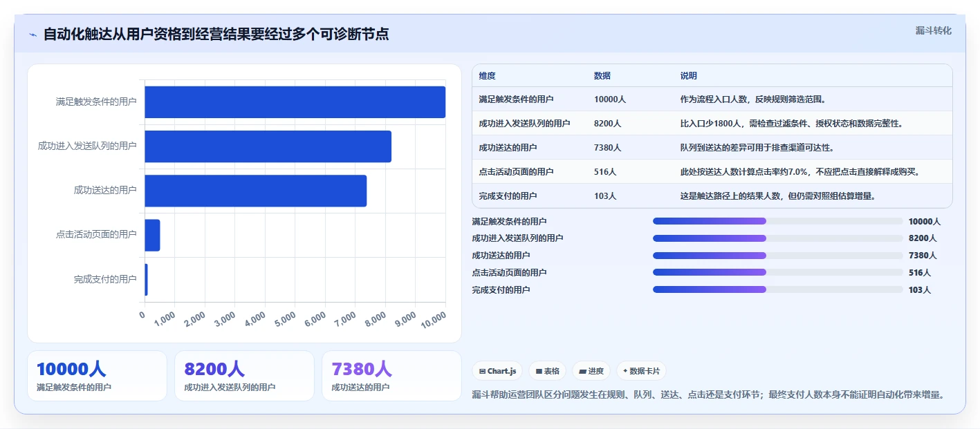Click the description starting 这是触达路径上的结果人数
The width and height of the screenshot is (980, 429).
pos(778,196)
